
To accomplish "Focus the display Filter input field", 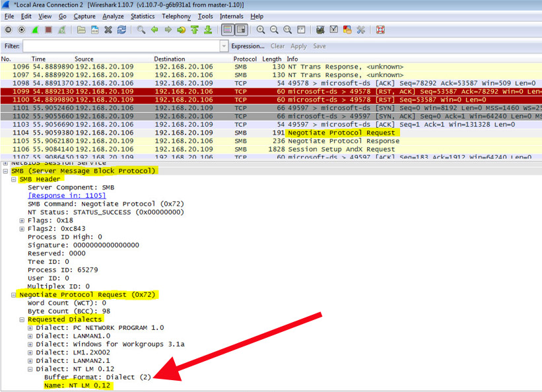I will (x=121, y=46).
